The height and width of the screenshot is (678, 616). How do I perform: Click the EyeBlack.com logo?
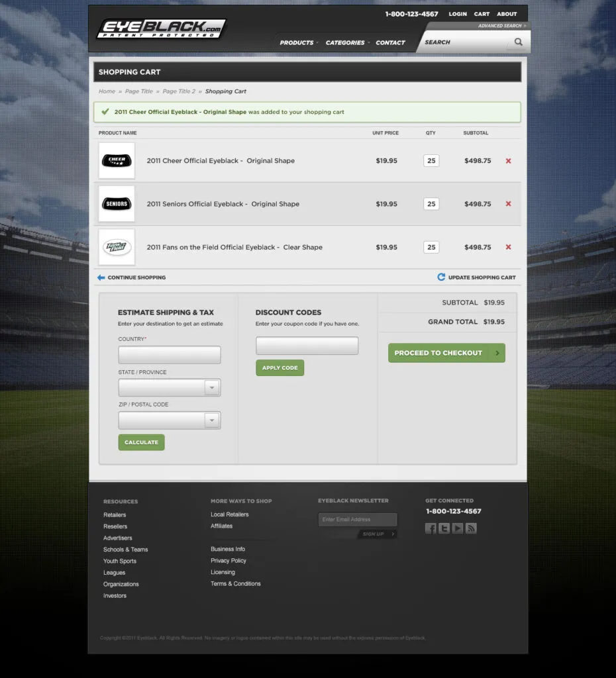pos(162,29)
